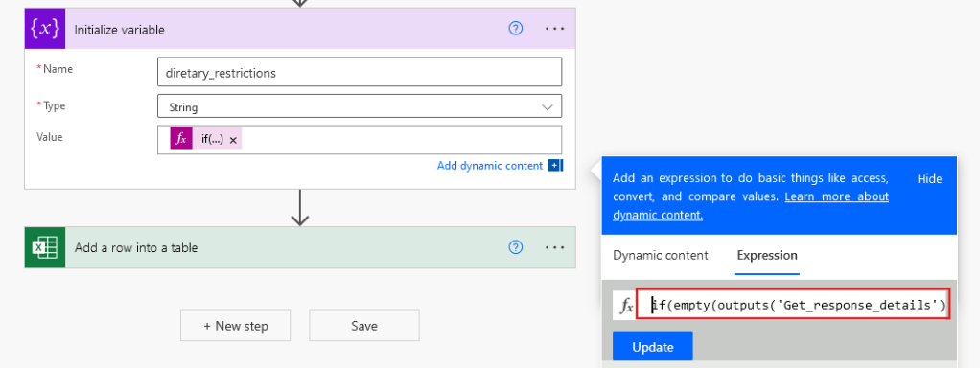Open Add a row into a table ellipsis menu
Screen dimensions: 980x368
(554, 247)
